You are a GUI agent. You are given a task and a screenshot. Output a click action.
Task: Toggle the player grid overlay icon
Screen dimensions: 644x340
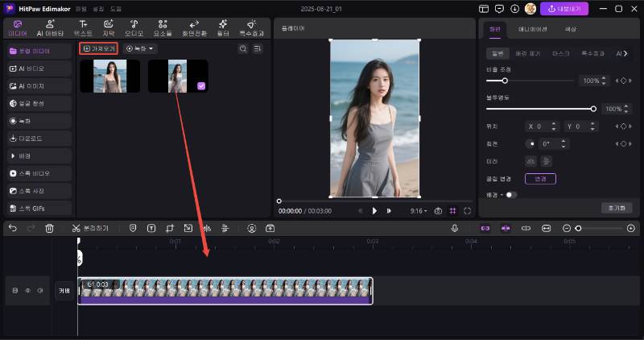coord(452,211)
